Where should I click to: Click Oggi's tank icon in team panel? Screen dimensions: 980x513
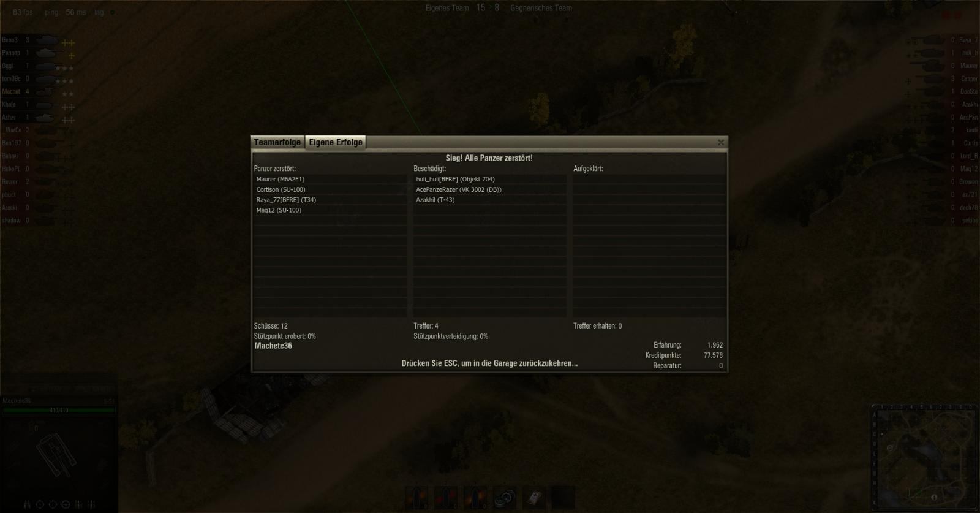tap(46, 66)
